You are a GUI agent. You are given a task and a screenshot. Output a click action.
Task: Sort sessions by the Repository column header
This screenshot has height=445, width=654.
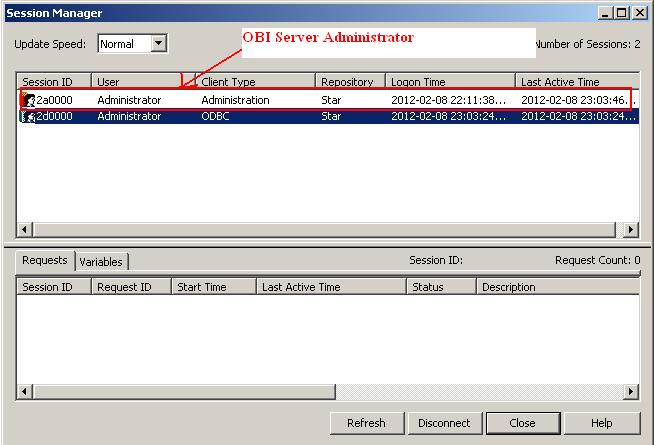pos(350,81)
